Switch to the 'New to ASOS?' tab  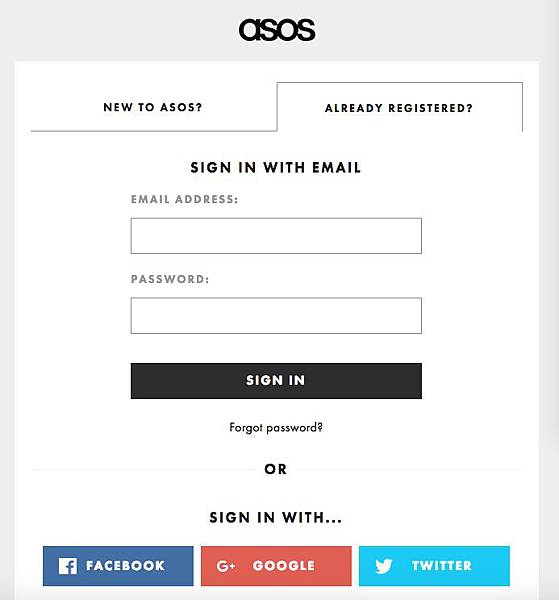click(153, 107)
